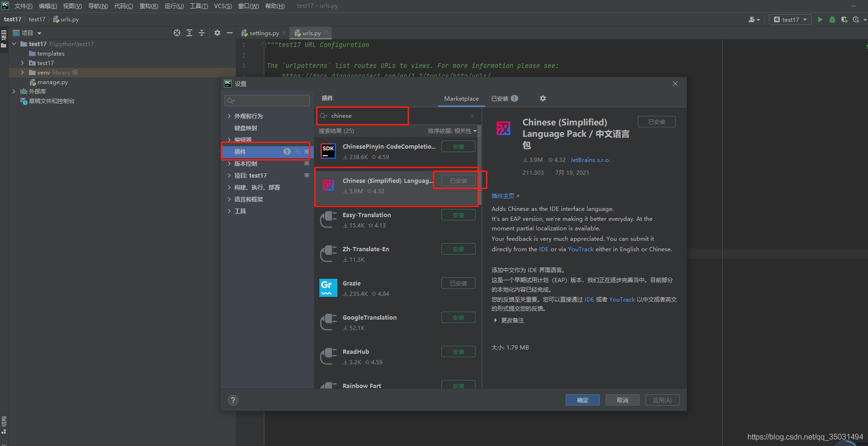Screen dimensions: 868x446
Task: Expand the 工具 settings category
Action: pos(229,211)
